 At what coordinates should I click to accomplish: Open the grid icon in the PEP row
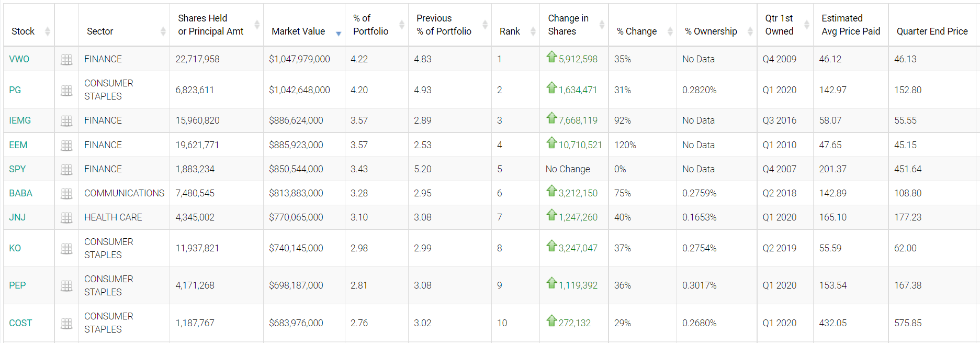coord(66,286)
